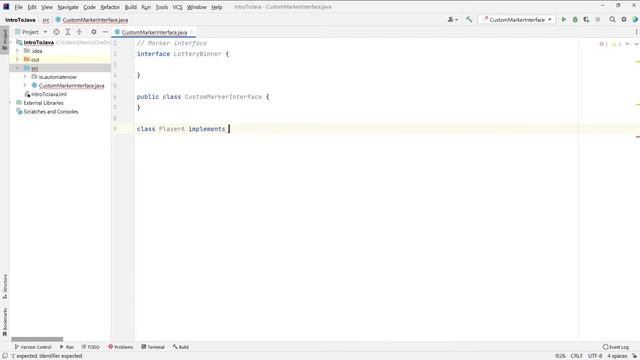Build project with the hammer icon
Screen dimensions: 640x360
(x=469, y=19)
